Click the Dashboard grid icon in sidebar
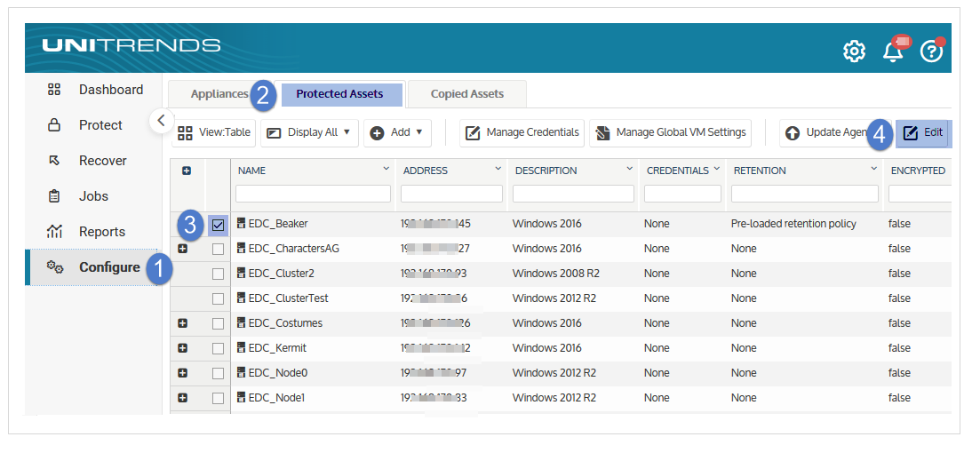The image size is (980, 453). [x=54, y=90]
